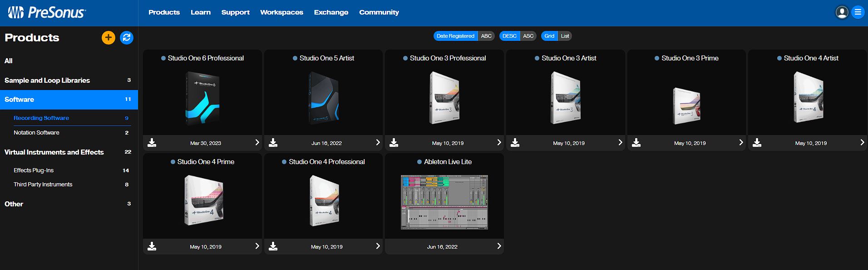This screenshot has height=270, width=868.
Task: Switch to List view
Action: pos(565,36)
